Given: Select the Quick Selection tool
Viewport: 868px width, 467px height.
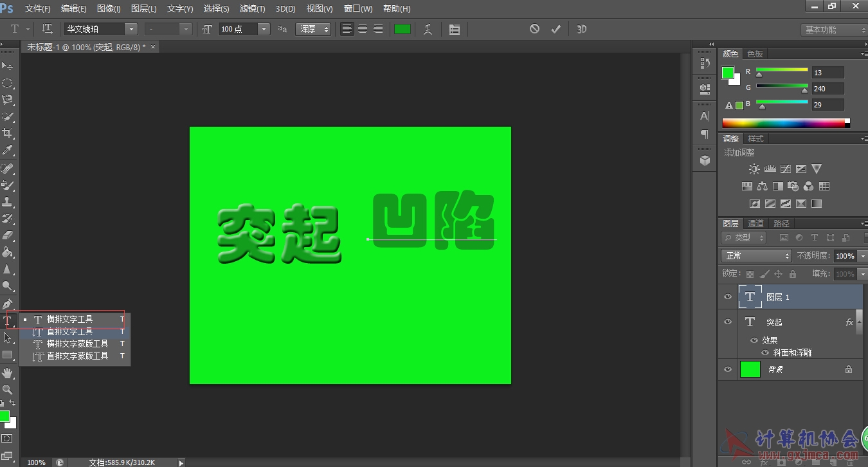Looking at the screenshot, I should tap(8, 116).
